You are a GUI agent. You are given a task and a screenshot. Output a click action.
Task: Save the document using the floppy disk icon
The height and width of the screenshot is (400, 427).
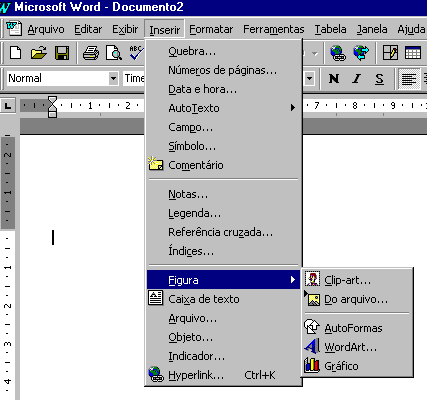(x=62, y=53)
